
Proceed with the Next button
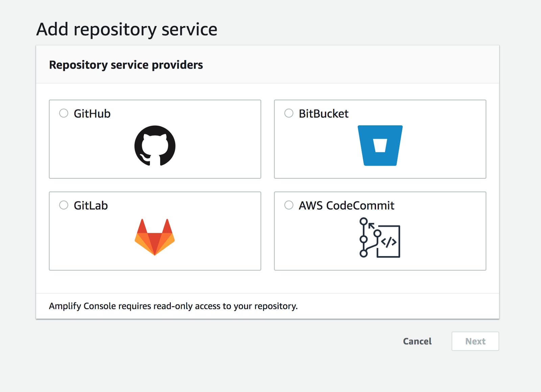[475, 341]
